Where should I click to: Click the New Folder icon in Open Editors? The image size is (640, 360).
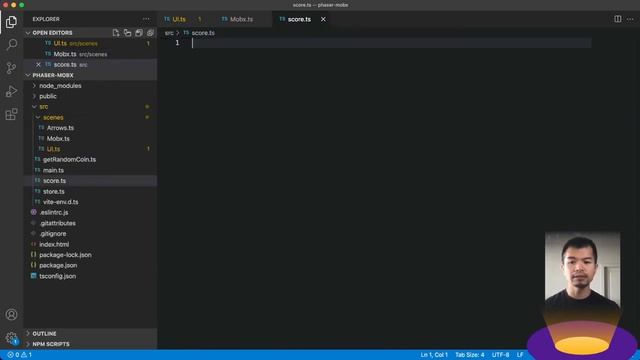(x=127, y=33)
